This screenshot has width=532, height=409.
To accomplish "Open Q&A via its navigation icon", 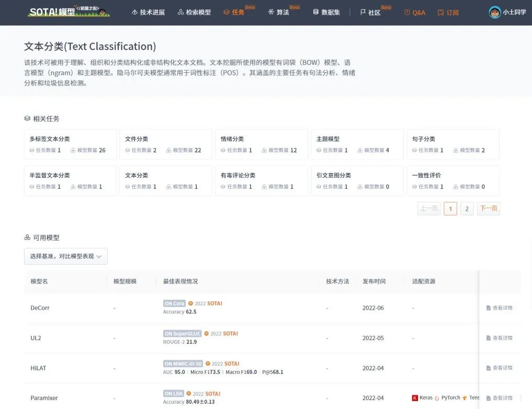I will point(406,12).
